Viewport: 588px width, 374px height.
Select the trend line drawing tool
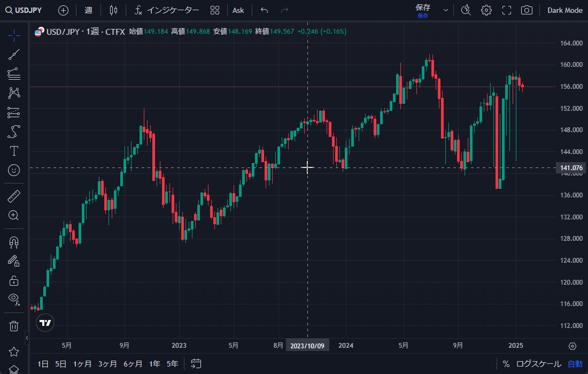tap(14, 54)
